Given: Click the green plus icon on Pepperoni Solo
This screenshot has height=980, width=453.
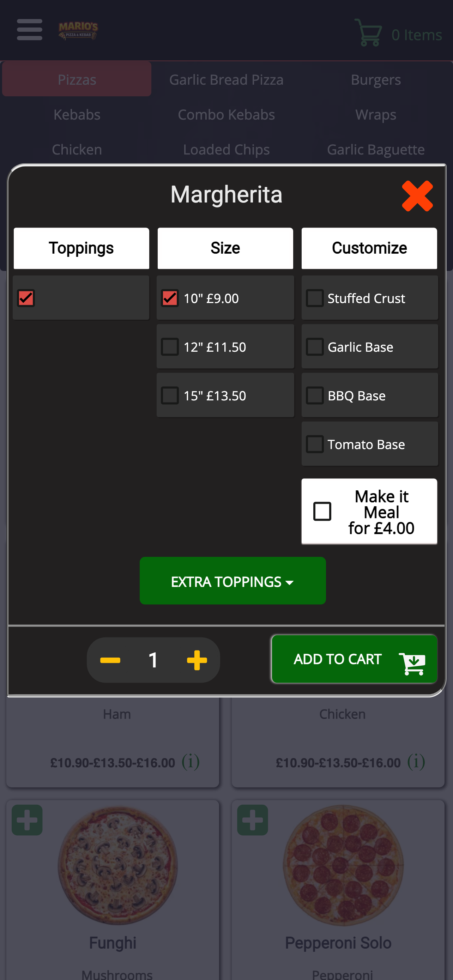Looking at the screenshot, I should tap(253, 820).
